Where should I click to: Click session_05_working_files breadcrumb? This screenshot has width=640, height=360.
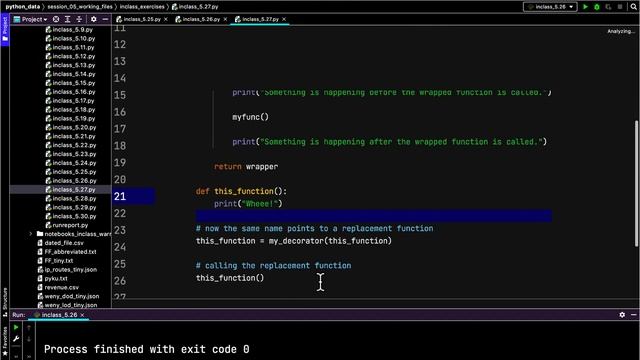coord(80,7)
